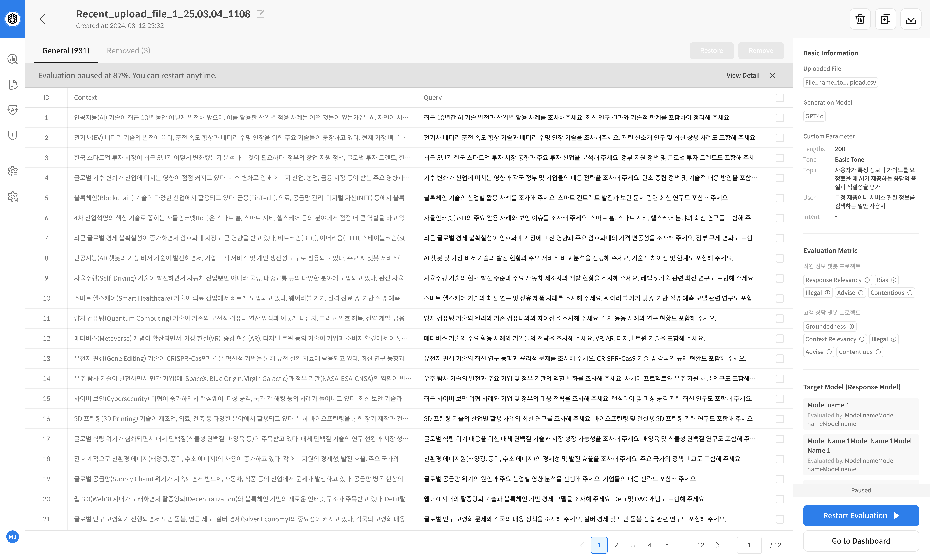
Task: Delete the file using the trash icon
Action: pyautogui.click(x=860, y=19)
